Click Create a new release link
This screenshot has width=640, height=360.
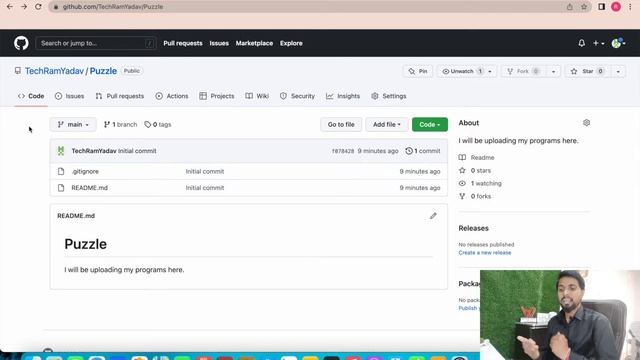tap(484, 253)
